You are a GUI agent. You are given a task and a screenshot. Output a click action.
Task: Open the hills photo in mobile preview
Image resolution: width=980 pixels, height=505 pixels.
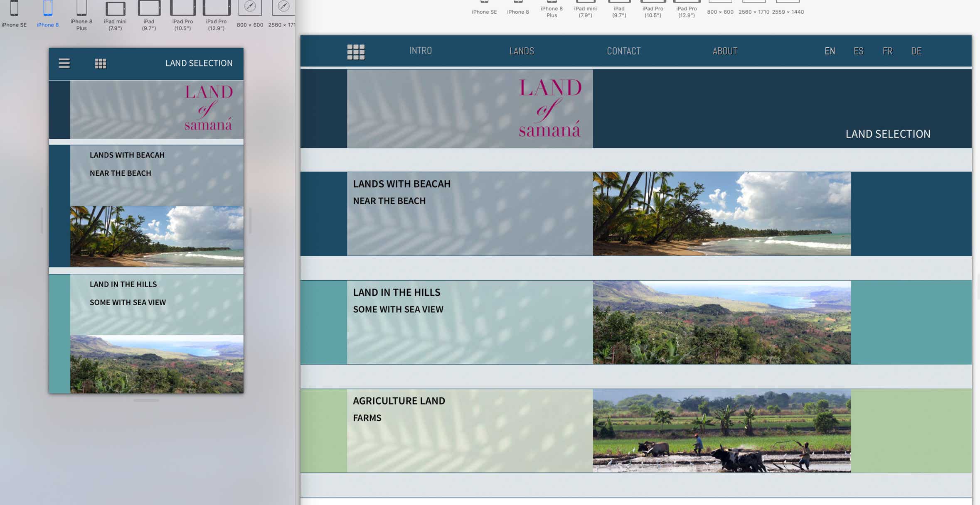[157, 364]
